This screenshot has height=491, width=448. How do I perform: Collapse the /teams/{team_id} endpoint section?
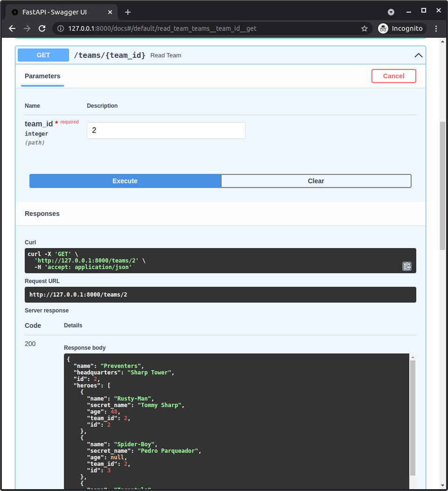418,55
